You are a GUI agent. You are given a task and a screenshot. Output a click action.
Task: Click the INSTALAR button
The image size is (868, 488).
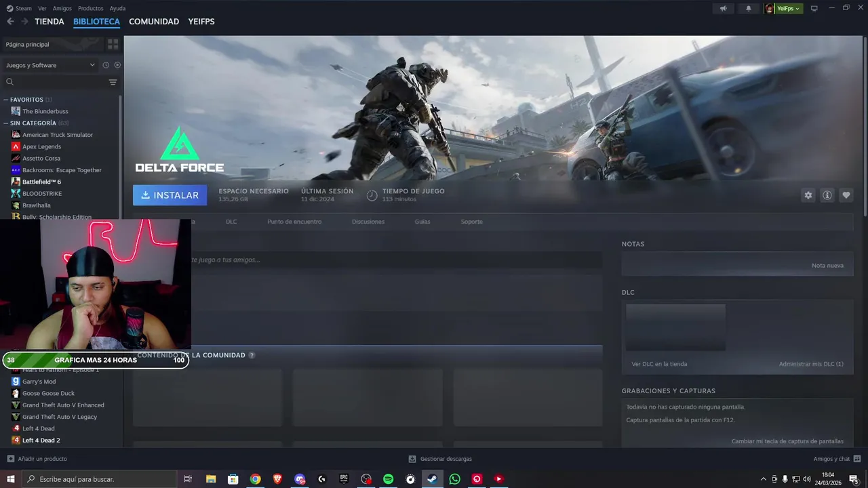point(170,195)
